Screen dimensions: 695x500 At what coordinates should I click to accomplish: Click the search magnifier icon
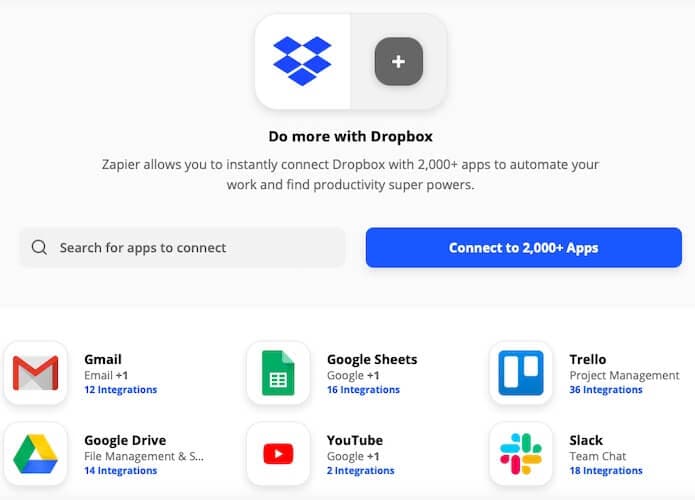point(39,247)
